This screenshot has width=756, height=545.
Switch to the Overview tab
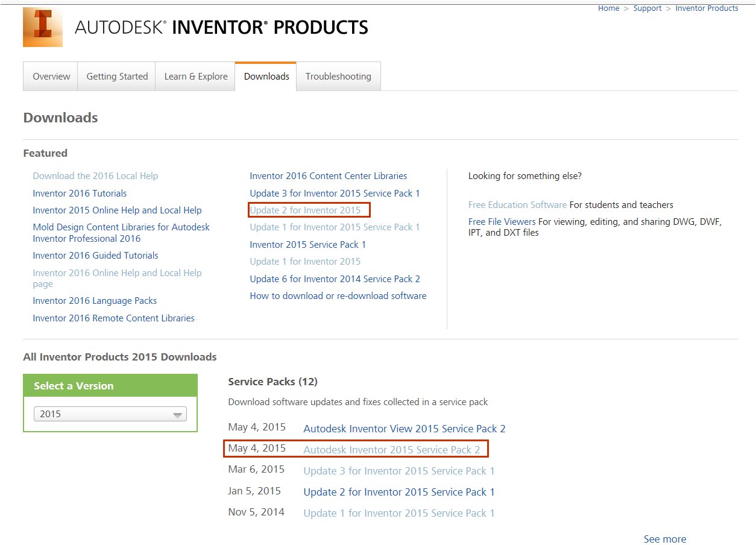point(51,76)
